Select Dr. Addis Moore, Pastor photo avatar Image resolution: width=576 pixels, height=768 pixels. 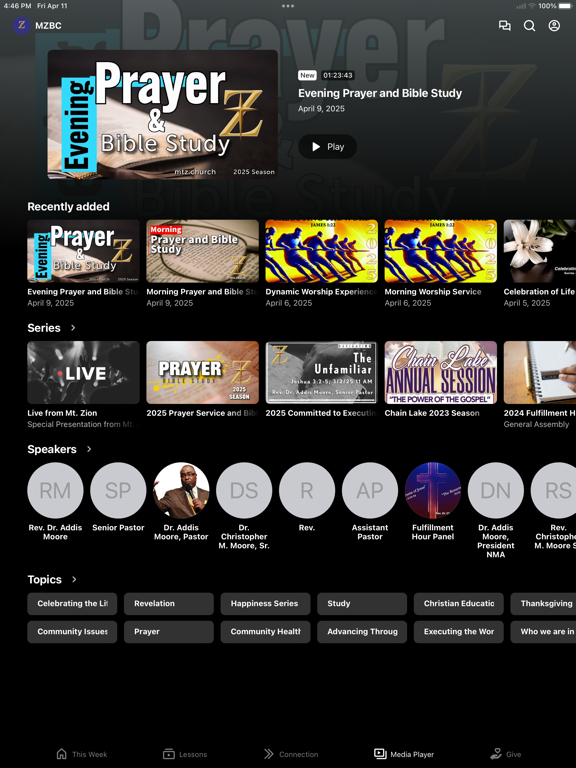coord(181,490)
